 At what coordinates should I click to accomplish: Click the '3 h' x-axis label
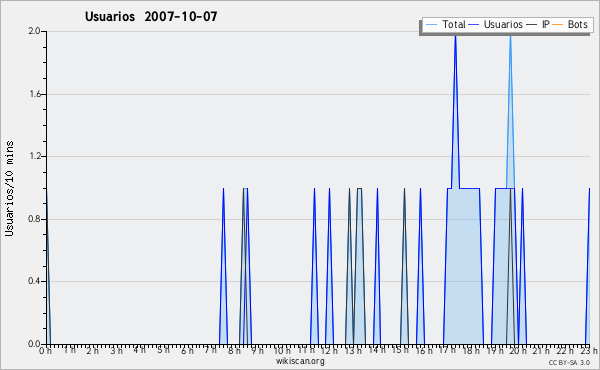pos(116,350)
